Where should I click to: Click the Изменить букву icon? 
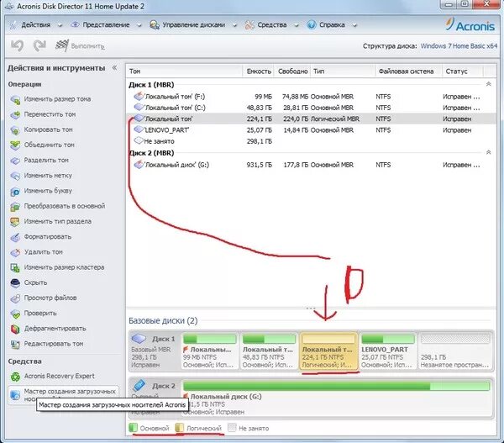[x=15, y=192]
